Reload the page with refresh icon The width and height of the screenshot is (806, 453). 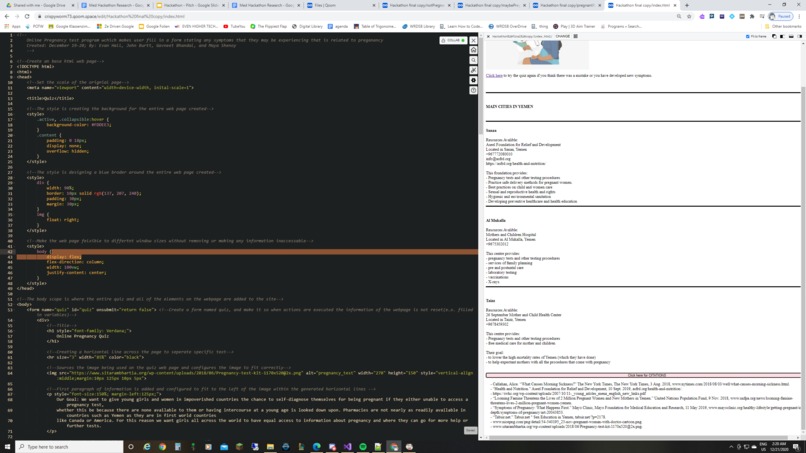27,16
